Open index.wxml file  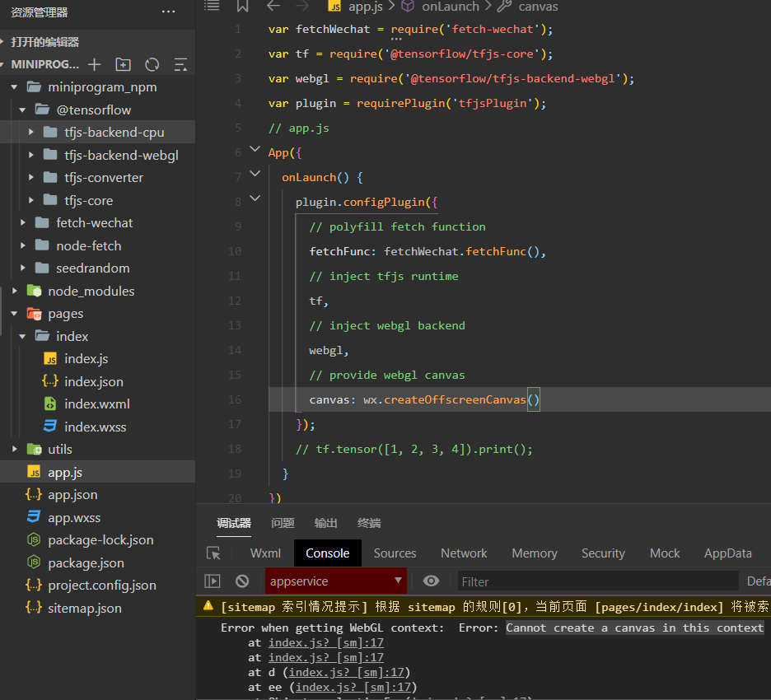point(97,404)
